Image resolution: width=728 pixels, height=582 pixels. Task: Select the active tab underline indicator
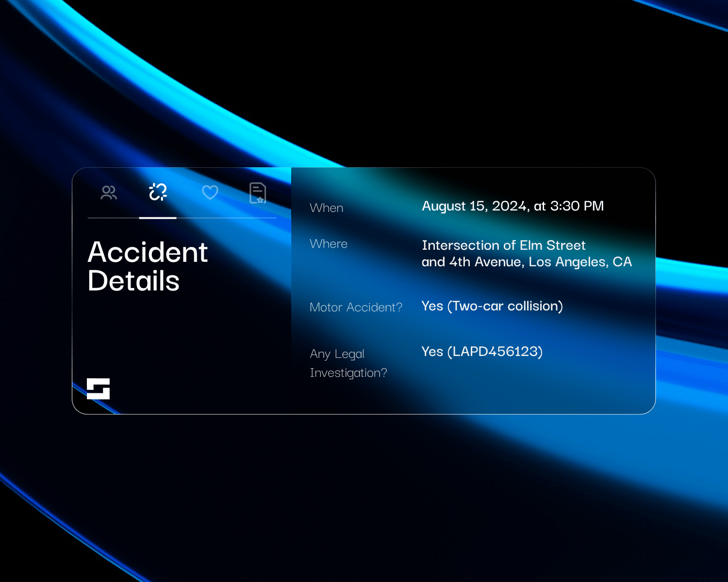[x=158, y=218]
